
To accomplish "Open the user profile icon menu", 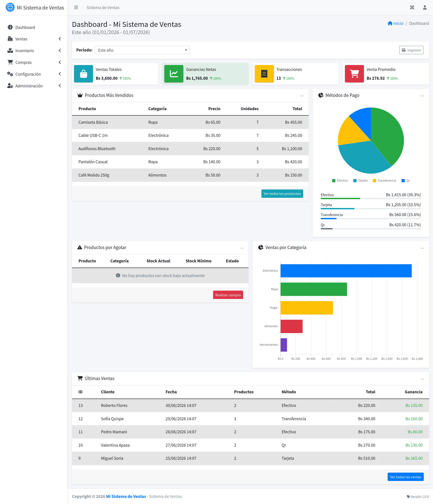I will (425, 7).
